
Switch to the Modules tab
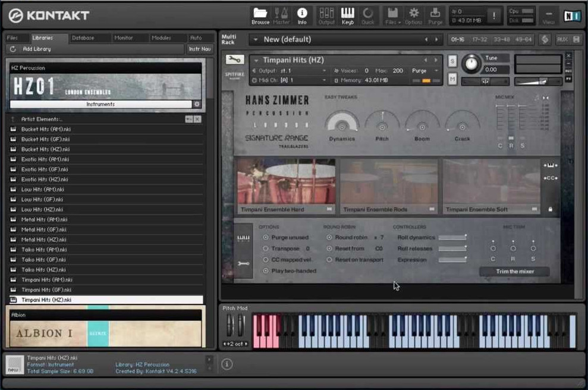coord(161,38)
